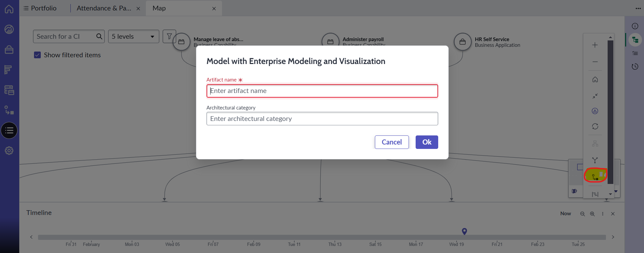Viewport: 644px width, 253px height.
Task: Click the timeline current date pin marker
Action: (x=464, y=231)
